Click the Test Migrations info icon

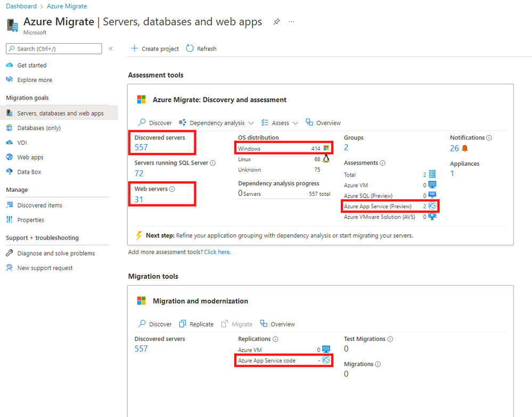(x=390, y=339)
